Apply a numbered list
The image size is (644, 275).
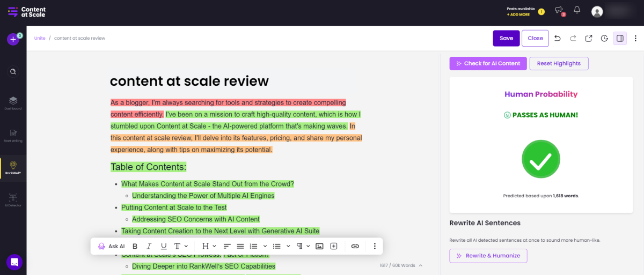[254, 246]
